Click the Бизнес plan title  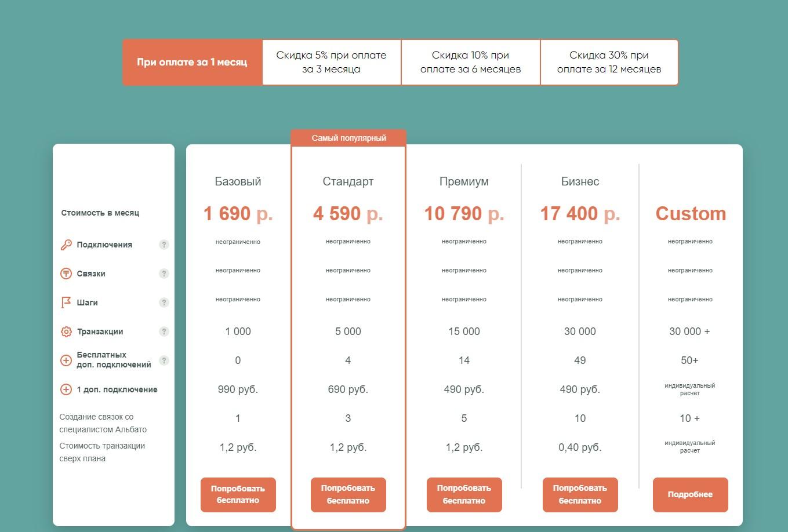pyautogui.click(x=580, y=181)
